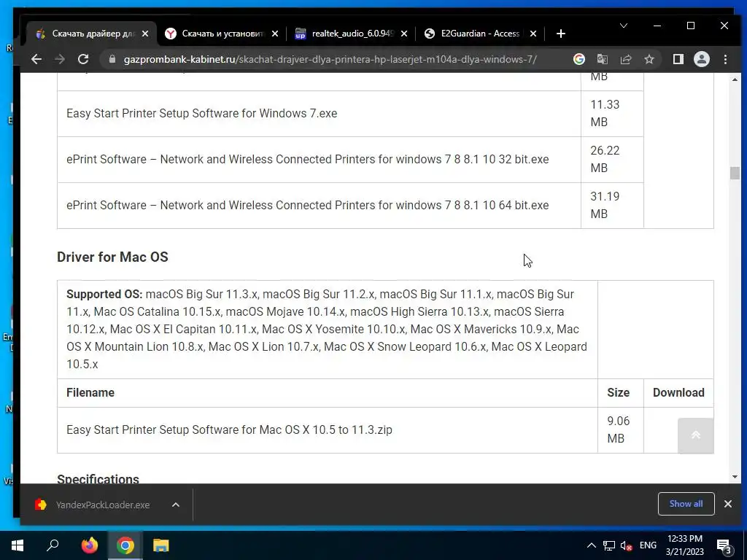Screen dimensions: 747x560
Task: Click the Filename column header
Action: coord(90,392)
